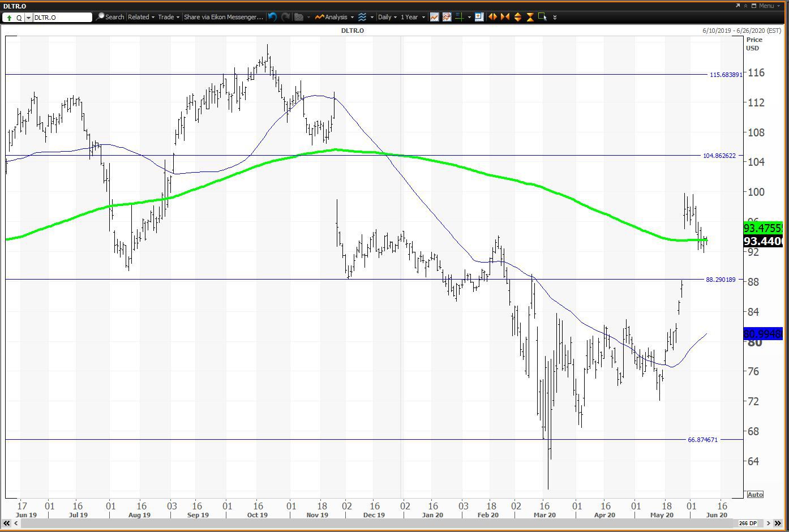Image resolution: width=789 pixels, height=532 pixels.
Task: Click the 116 price axis value
Action: click(x=756, y=72)
